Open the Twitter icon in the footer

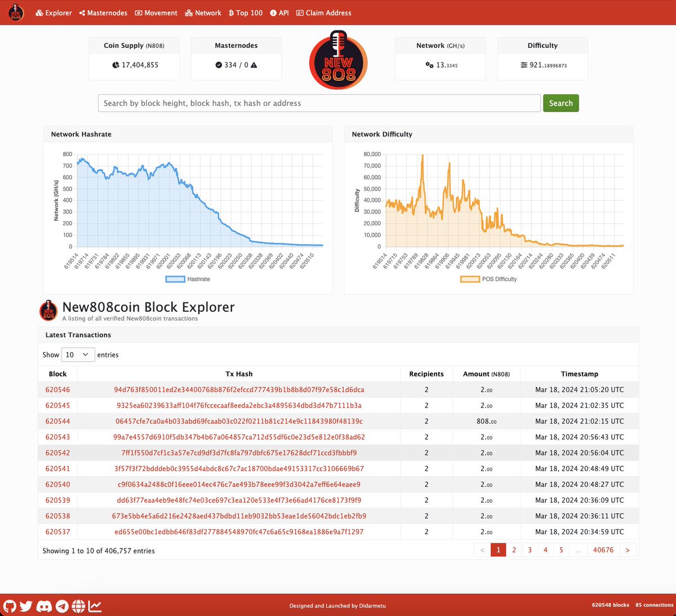(x=26, y=606)
